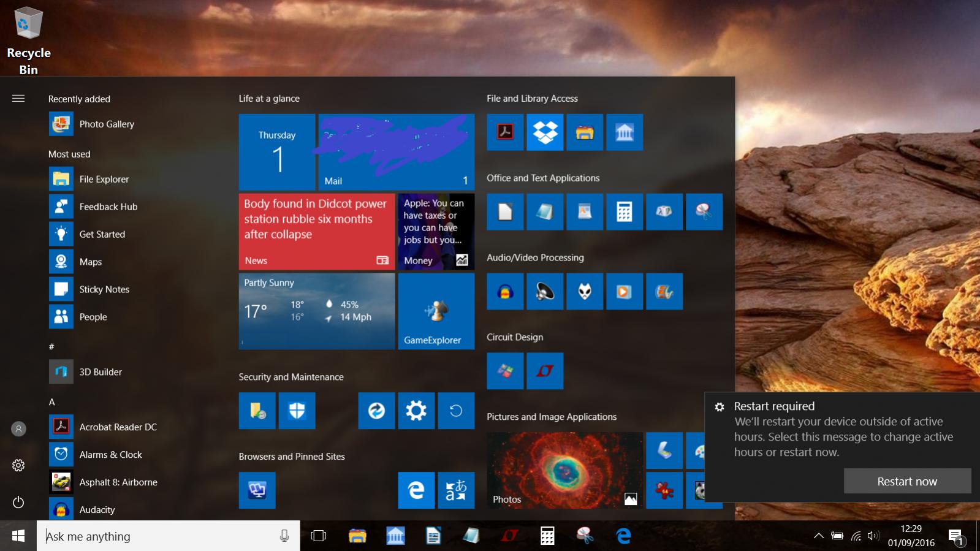Launch the Microsoft Edge tile under Browsers
The width and height of the screenshot is (980, 551).
point(416,490)
